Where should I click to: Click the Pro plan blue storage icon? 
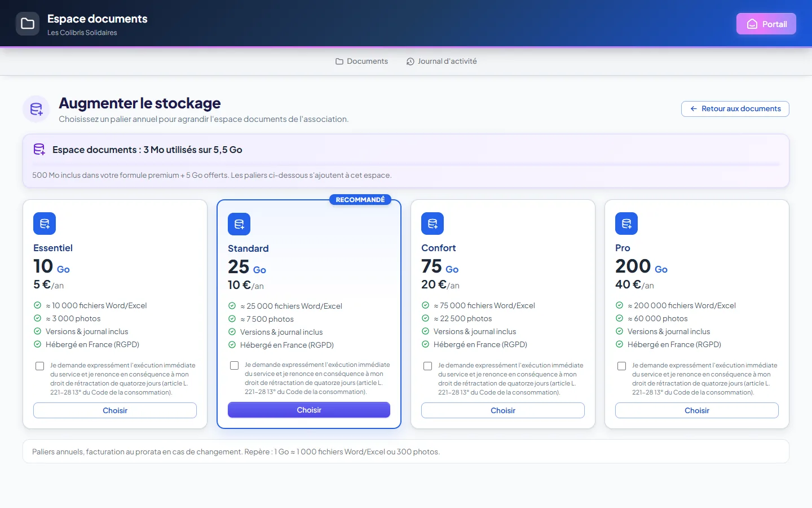pos(626,224)
